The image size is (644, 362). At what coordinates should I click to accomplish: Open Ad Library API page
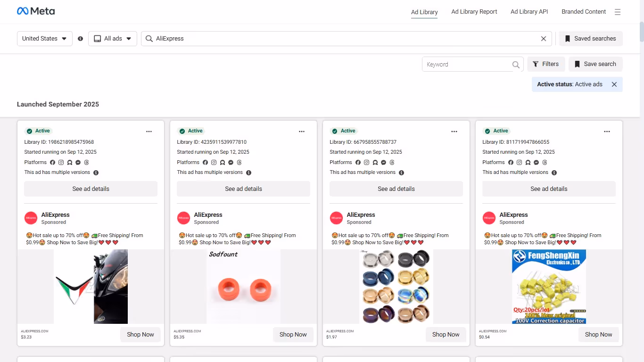[529, 12]
